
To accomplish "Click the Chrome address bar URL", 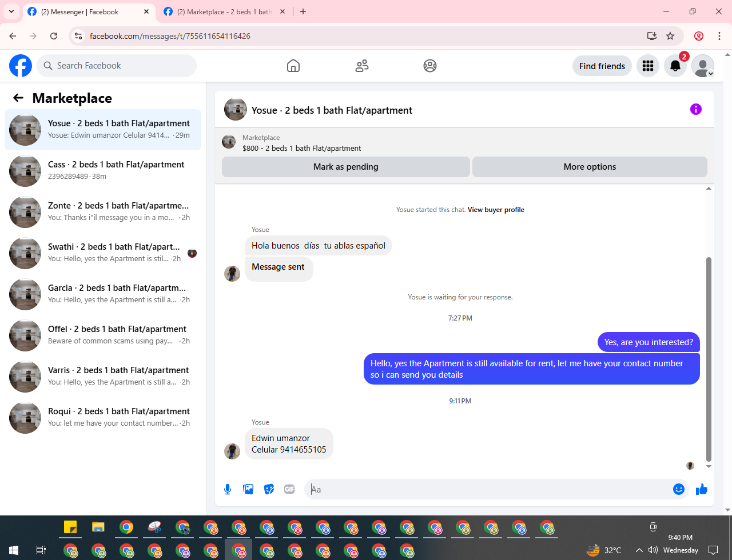I will pyautogui.click(x=170, y=36).
